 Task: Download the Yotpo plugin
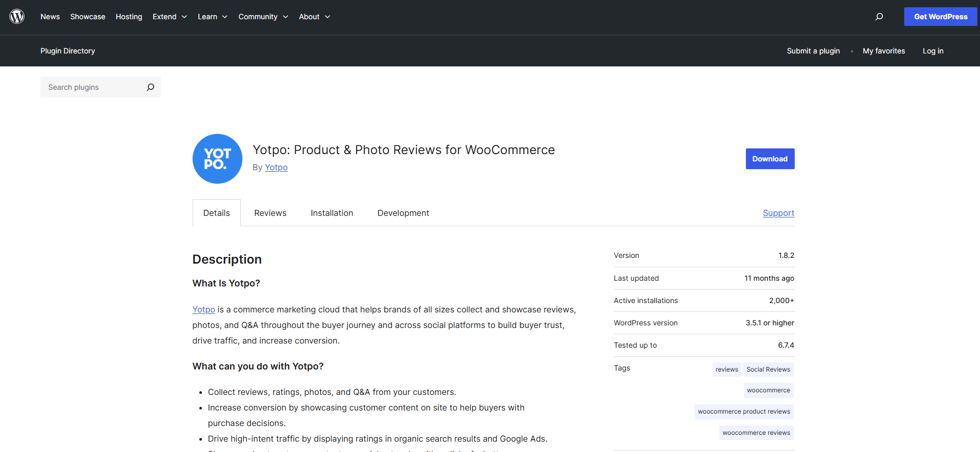770,159
